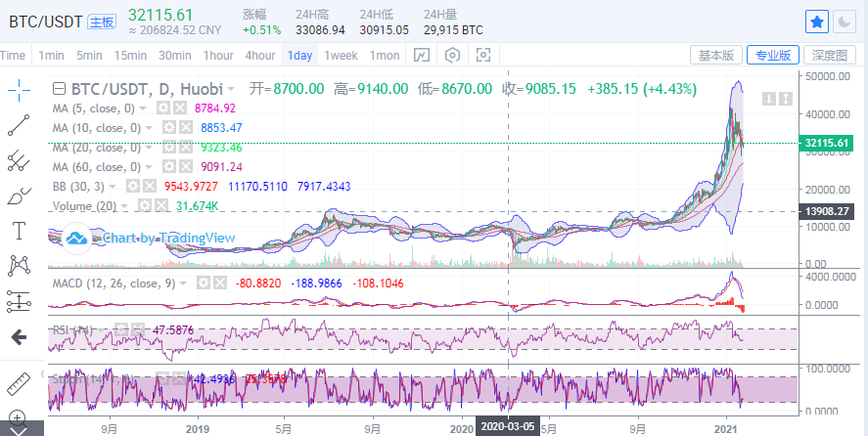Open chart settings hexagon icon
This screenshot has height=436, width=868.
point(451,56)
